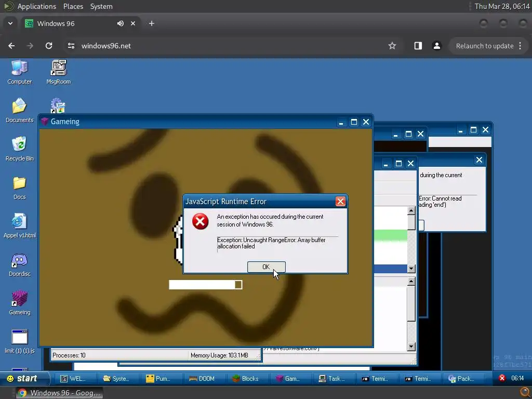Image resolution: width=532 pixels, height=399 pixels.
Task: Bookmark this page with star icon
Action: 392,46
